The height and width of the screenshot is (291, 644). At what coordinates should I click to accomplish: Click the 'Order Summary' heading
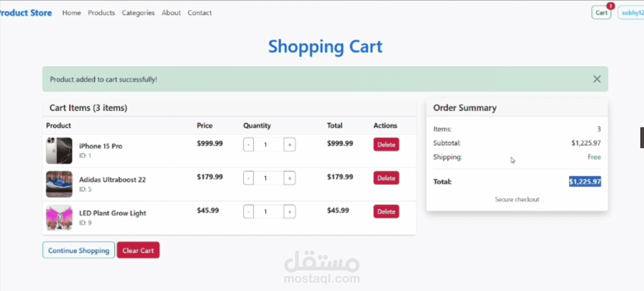coord(465,108)
